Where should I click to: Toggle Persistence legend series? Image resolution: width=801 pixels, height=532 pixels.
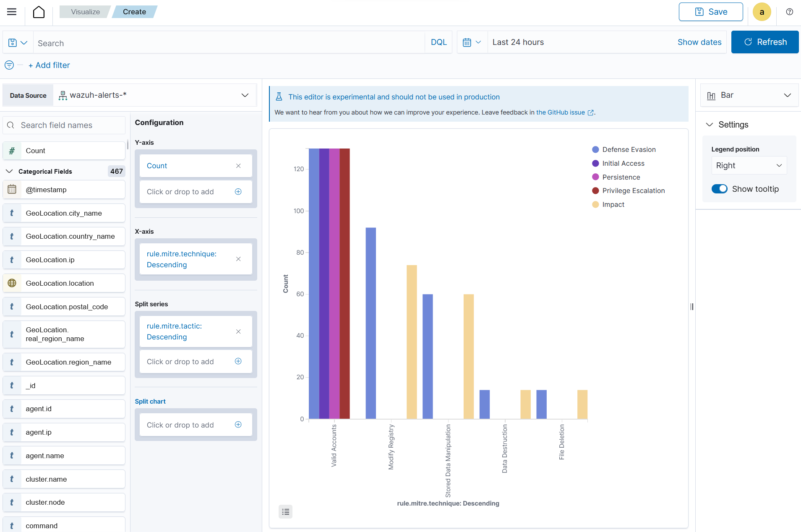tap(616, 177)
